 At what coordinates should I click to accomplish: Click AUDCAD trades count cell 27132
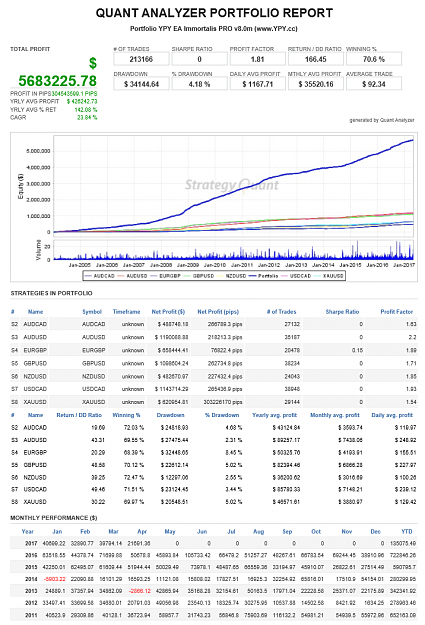[x=292, y=324]
